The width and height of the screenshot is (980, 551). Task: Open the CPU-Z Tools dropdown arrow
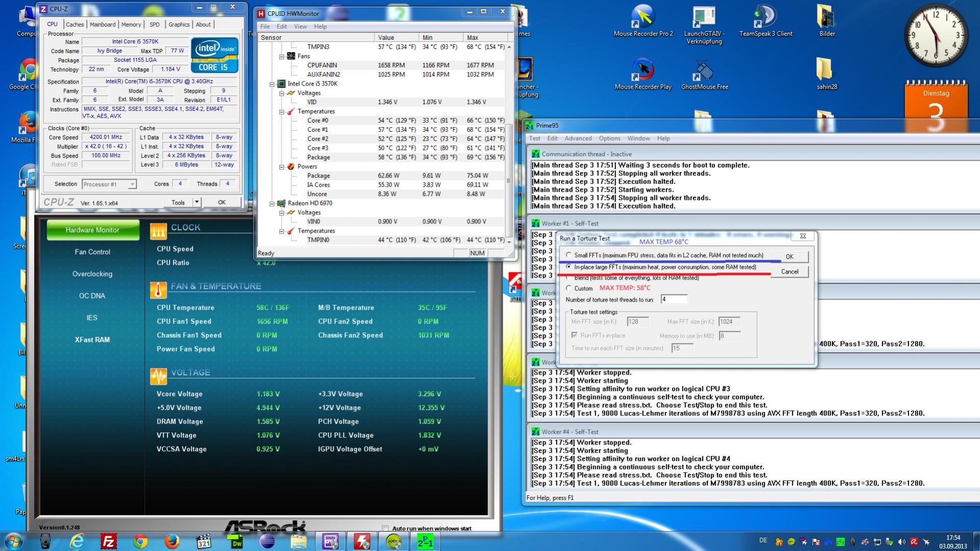click(197, 202)
